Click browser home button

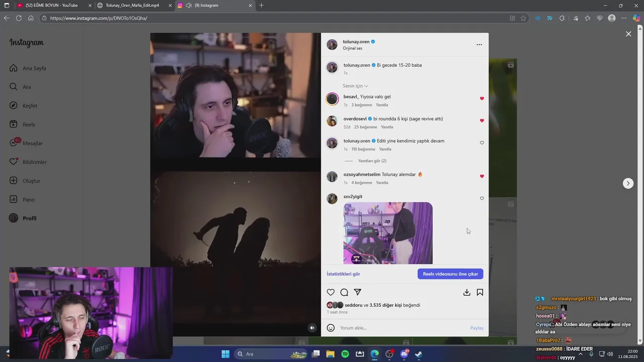pos(31,18)
